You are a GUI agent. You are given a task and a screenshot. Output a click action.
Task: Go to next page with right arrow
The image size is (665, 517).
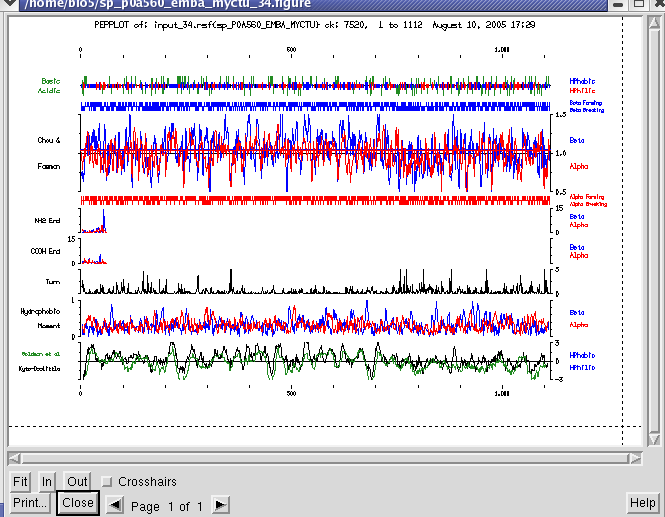(221, 505)
